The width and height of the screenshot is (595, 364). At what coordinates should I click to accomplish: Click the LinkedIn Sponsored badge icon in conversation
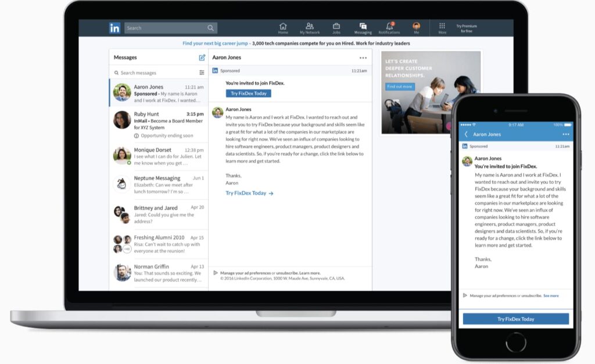215,70
